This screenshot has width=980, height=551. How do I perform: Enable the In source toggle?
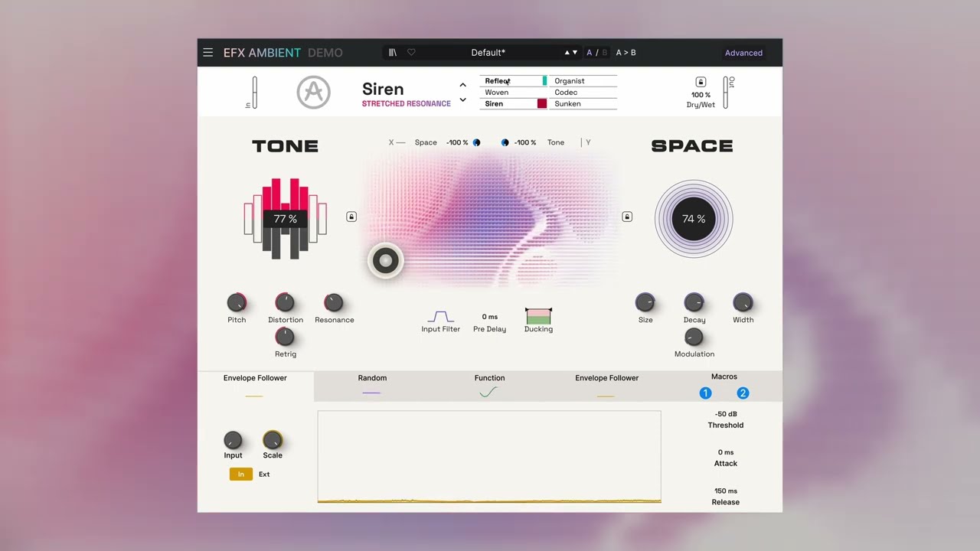click(240, 474)
